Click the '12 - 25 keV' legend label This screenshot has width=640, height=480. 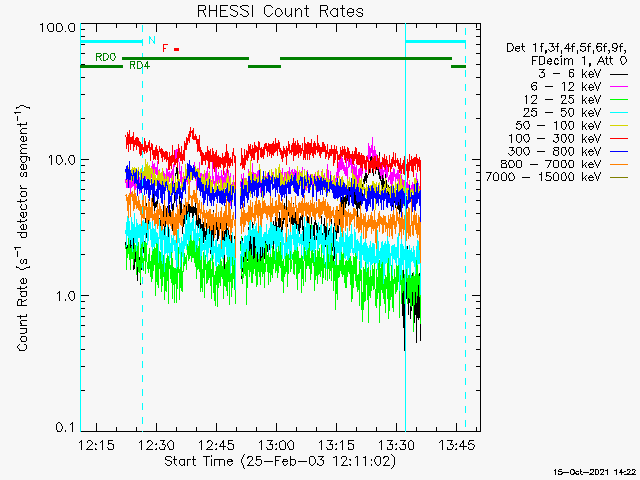562,100
